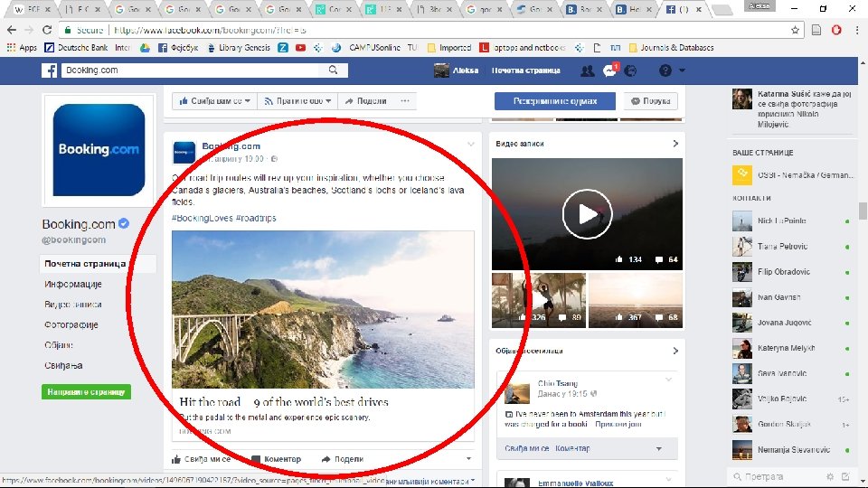Select Likes tab in left menu
868x488 pixels.
[63, 365]
